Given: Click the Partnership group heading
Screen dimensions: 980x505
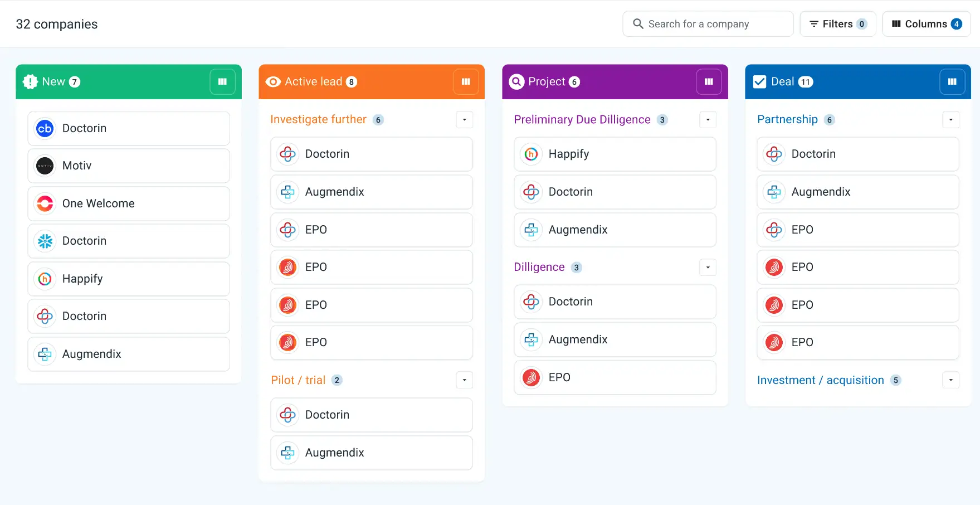Looking at the screenshot, I should (787, 120).
